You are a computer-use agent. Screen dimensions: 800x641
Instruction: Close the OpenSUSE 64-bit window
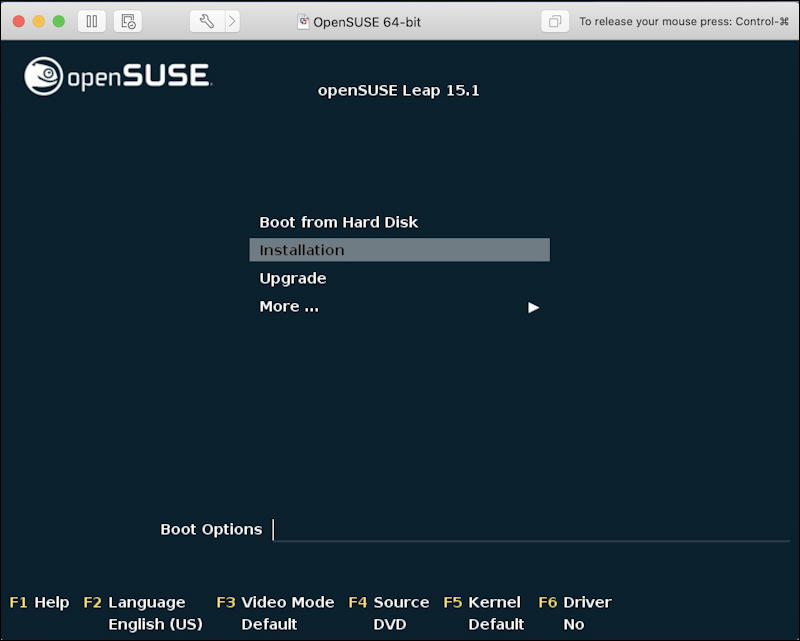point(19,21)
